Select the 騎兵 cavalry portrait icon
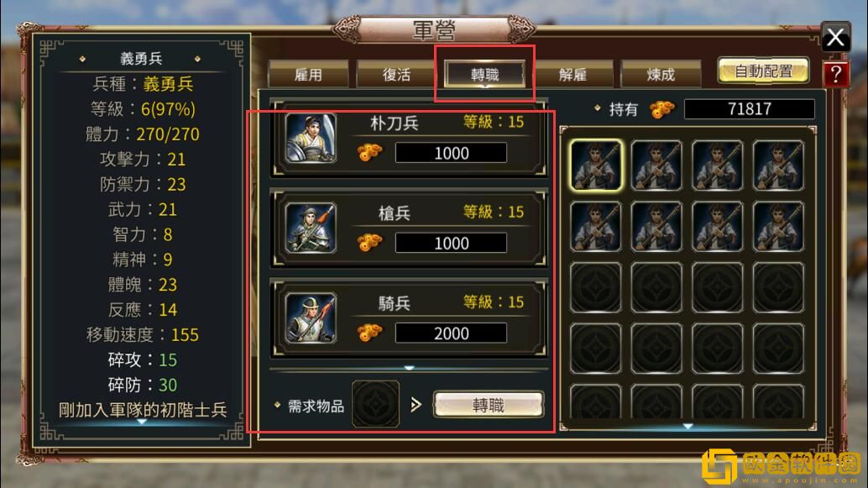This screenshot has height=488, width=868. click(x=311, y=318)
